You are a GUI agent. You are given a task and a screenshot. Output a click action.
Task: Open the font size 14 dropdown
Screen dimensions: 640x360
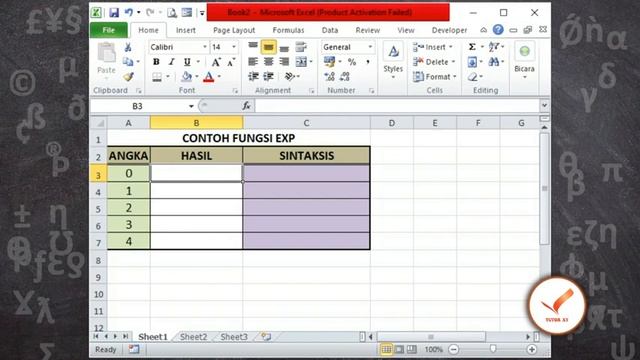tap(234, 47)
